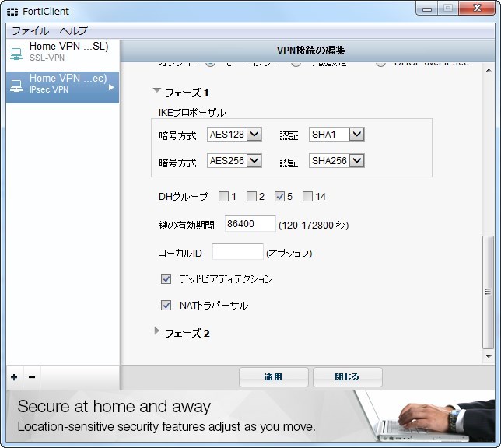Add a new VPN connection with plus button

pos(14,377)
